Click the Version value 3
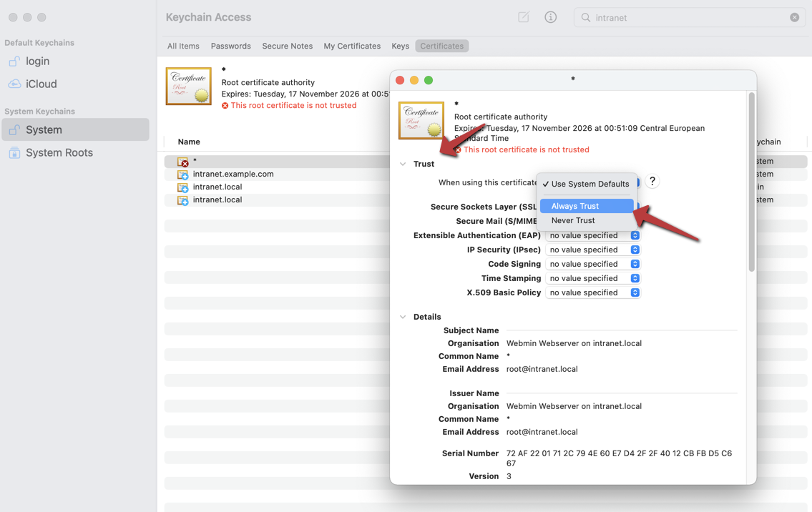Screen dimensions: 812x512 509,476
